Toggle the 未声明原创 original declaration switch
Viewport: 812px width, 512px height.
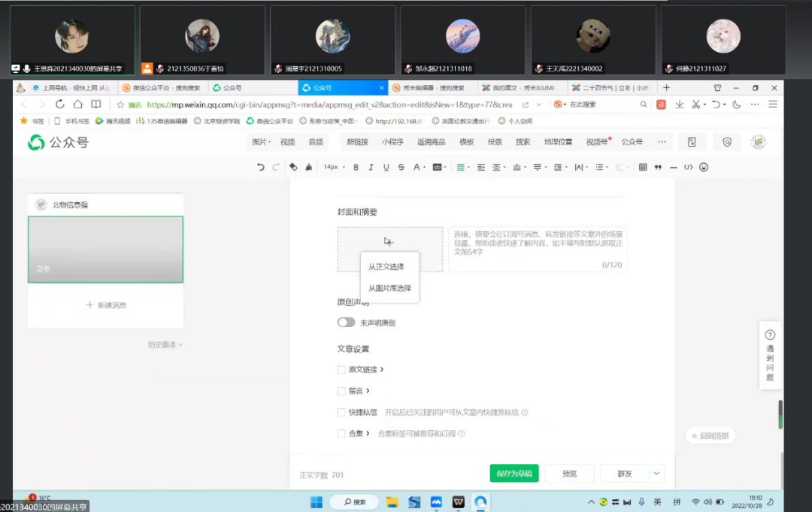(346, 323)
